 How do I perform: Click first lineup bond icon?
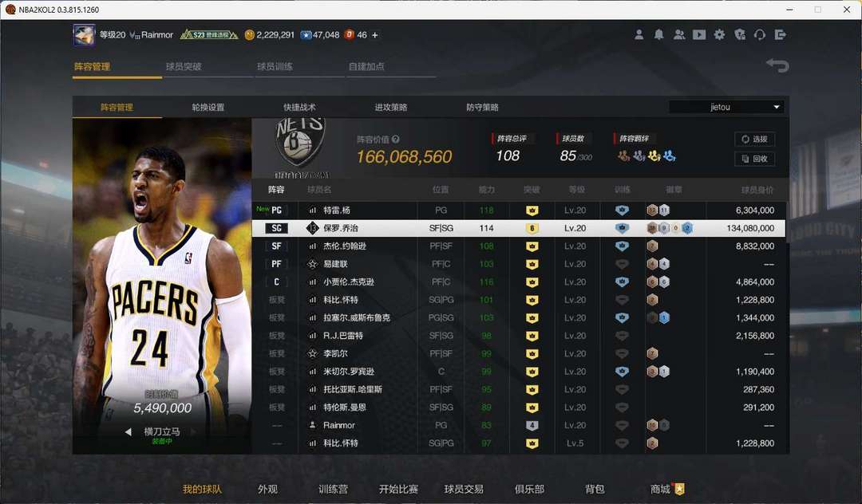(x=623, y=156)
